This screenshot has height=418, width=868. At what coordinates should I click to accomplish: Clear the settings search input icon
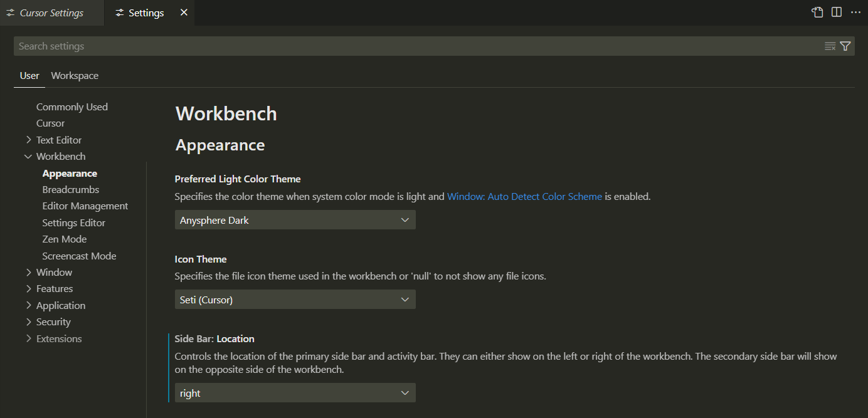click(830, 46)
